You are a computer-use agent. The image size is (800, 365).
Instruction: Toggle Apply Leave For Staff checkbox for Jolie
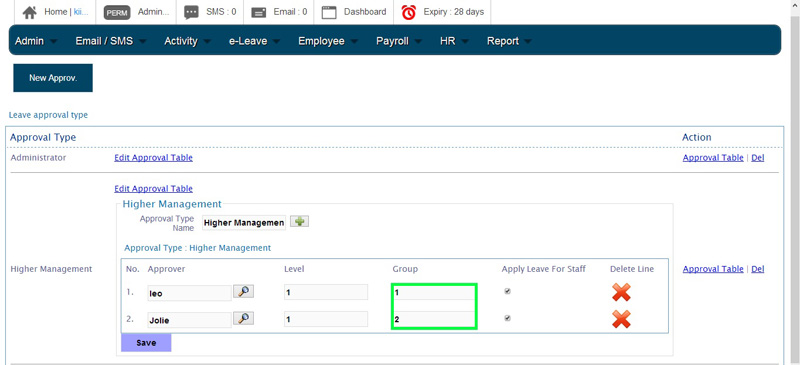pyautogui.click(x=507, y=318)
